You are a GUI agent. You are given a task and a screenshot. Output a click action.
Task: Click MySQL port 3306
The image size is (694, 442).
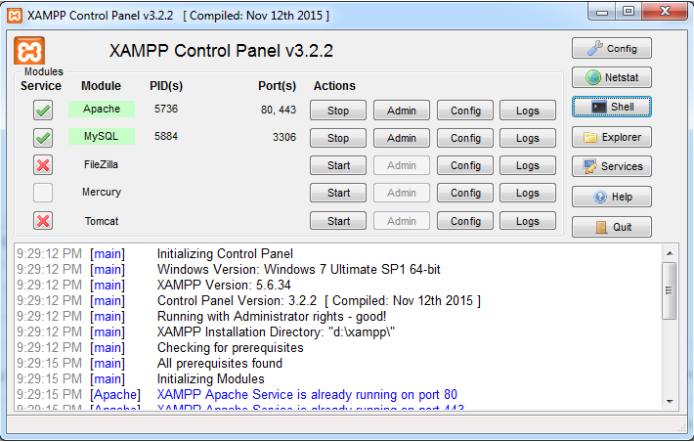pyautogui.click(x=284, y=137)
